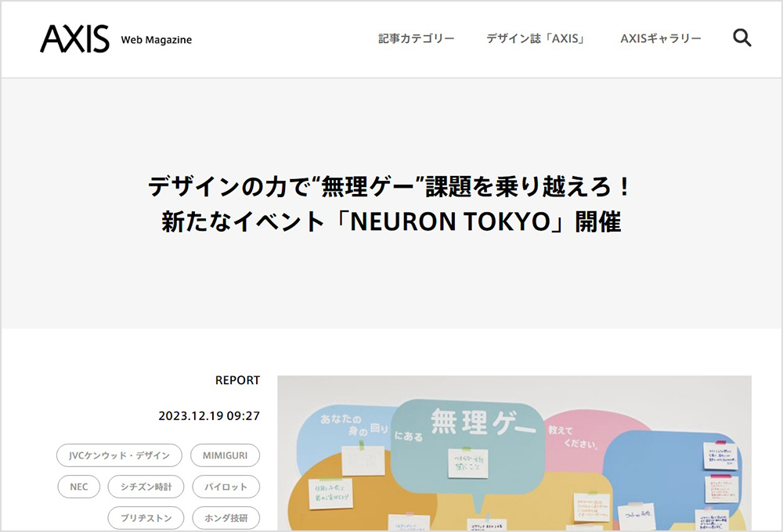Screen dimensions: 783x532
Task: Click the 2023.12.19 09:27 publish date
Action: [x=209, y=416]
